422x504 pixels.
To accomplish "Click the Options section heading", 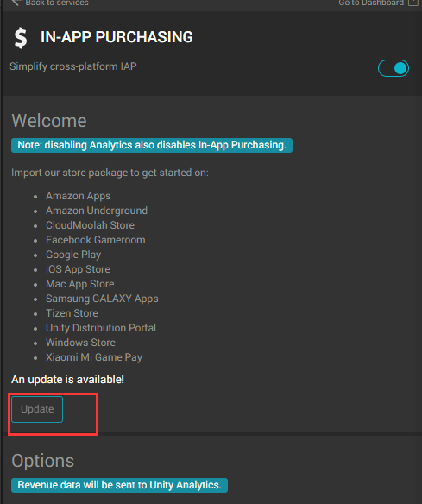I will pyautogui.click(x=43, y=461).
